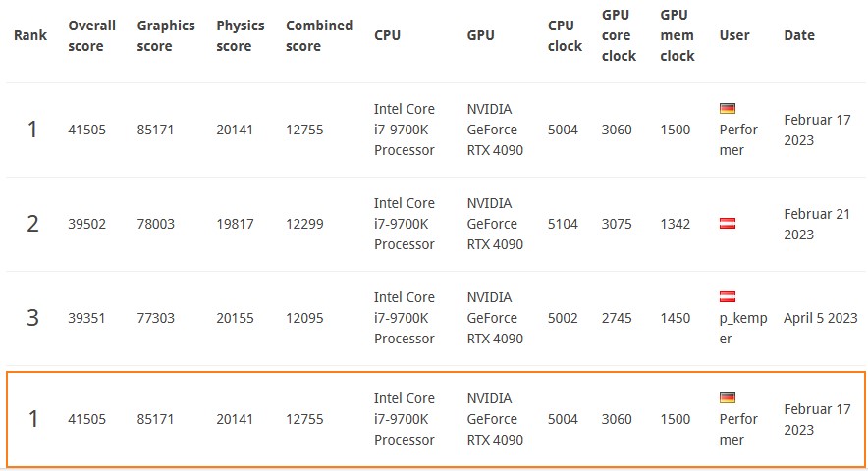868x471 pixels.
Task: Click the Austrian flag icon above p_kemper
Action: coord(727,296)
